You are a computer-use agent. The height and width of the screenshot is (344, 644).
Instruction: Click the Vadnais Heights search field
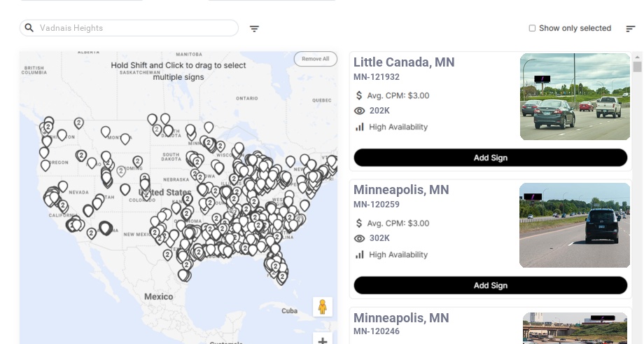point(133,28)
